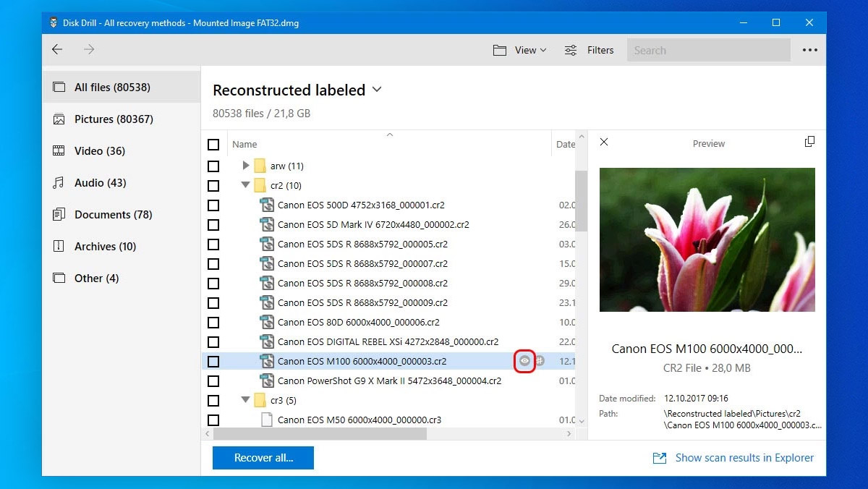Screen dimensions: 868x489
Task: Click the Explorer export icon beside Show scan results
Action: [x=659, y=458]
